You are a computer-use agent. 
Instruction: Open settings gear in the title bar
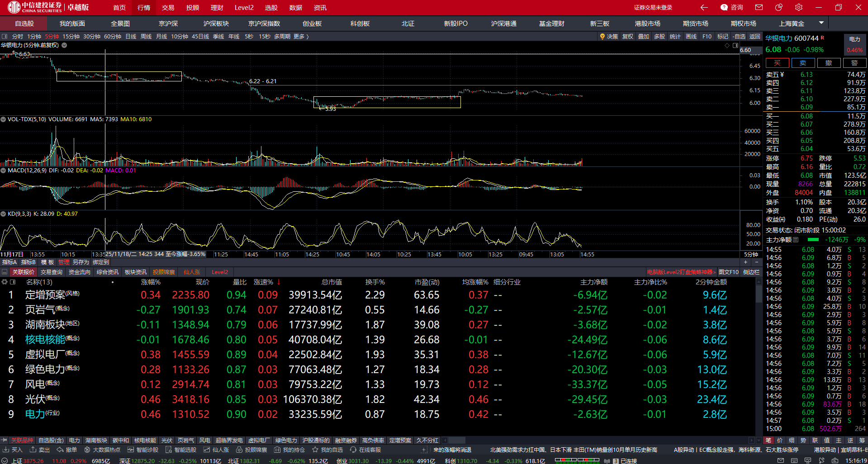[x=799, y=7]
